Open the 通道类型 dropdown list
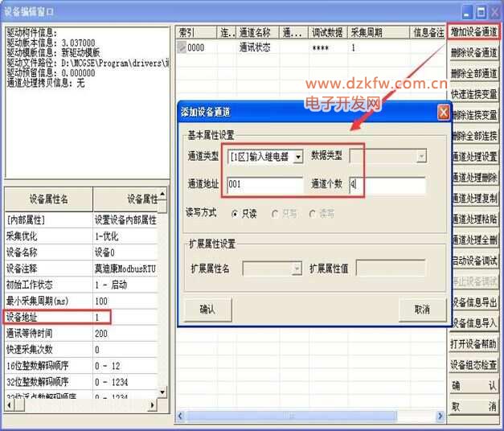 [297, 156]
